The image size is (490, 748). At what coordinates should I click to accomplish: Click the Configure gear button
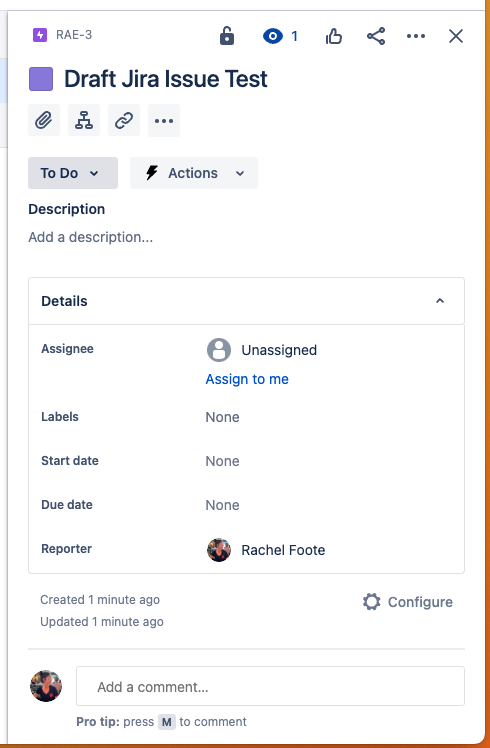coord(408,602)
